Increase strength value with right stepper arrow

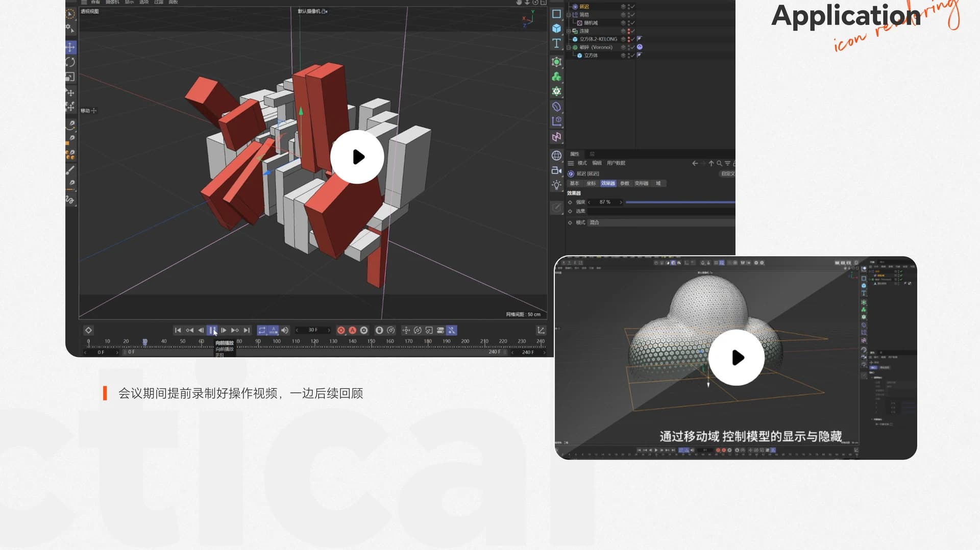coord(621,203)
